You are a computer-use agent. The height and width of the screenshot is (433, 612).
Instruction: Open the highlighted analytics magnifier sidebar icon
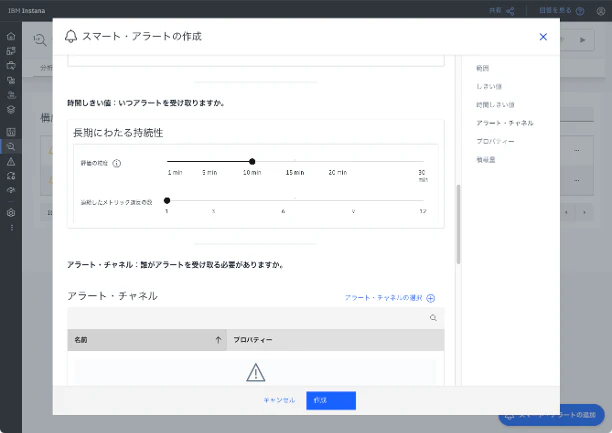[x=11, y=146]
